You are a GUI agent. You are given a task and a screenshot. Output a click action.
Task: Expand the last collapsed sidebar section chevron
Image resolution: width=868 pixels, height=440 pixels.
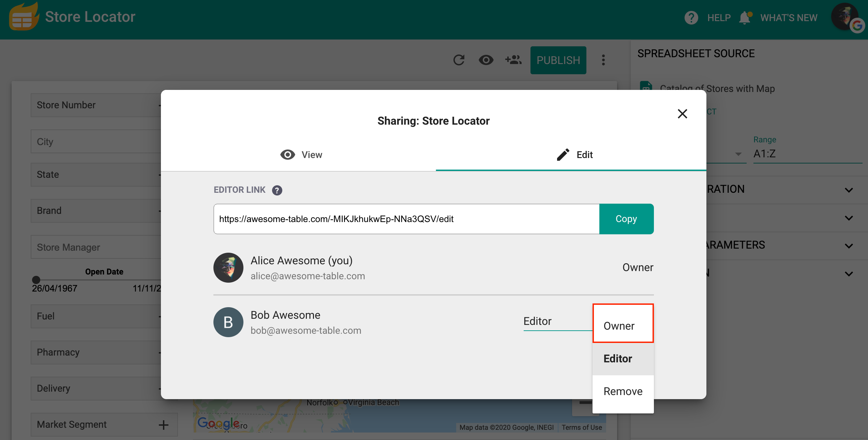pyautogui.click(x=849, y=274)
